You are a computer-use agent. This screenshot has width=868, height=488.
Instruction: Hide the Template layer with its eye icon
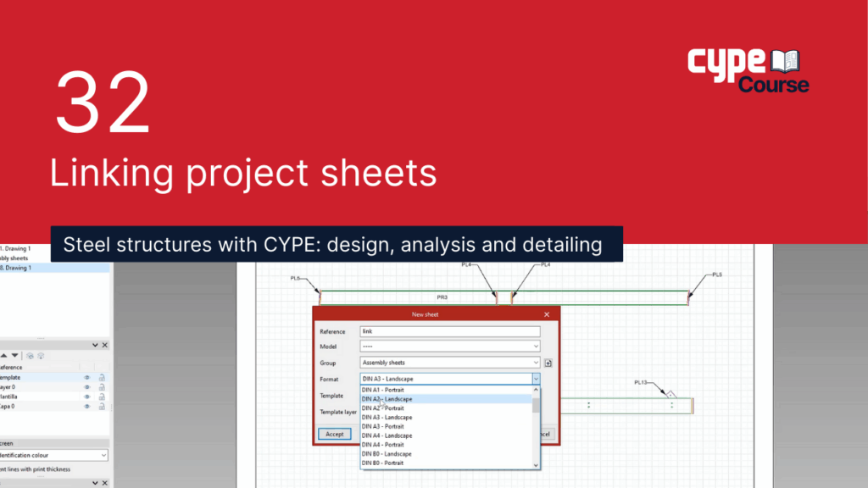pyautogui.click(x=86, y=377)
